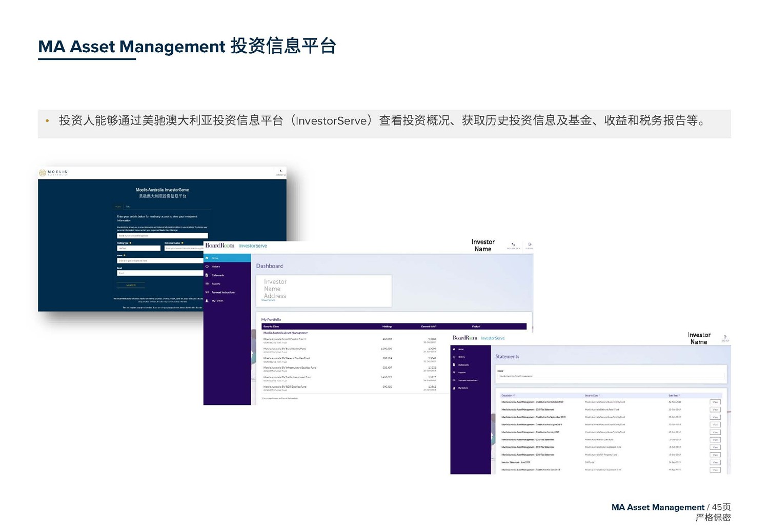View the October 2019 distribution statement
769x532 pixels.
click(x=715, y=402)
